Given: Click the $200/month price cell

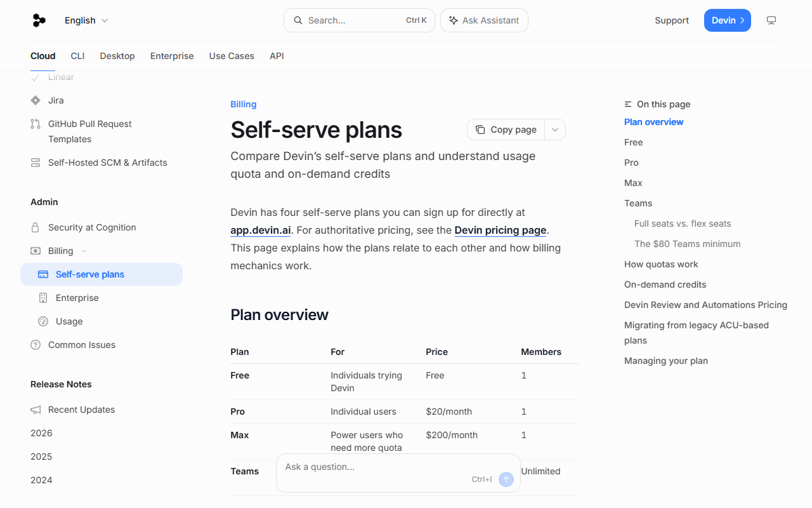Looking at the screenshot, I should (452, 435).
